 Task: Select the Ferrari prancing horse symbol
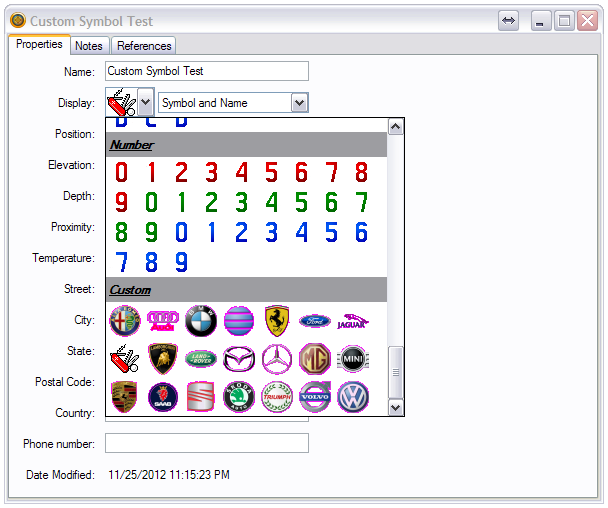(277, 321)
